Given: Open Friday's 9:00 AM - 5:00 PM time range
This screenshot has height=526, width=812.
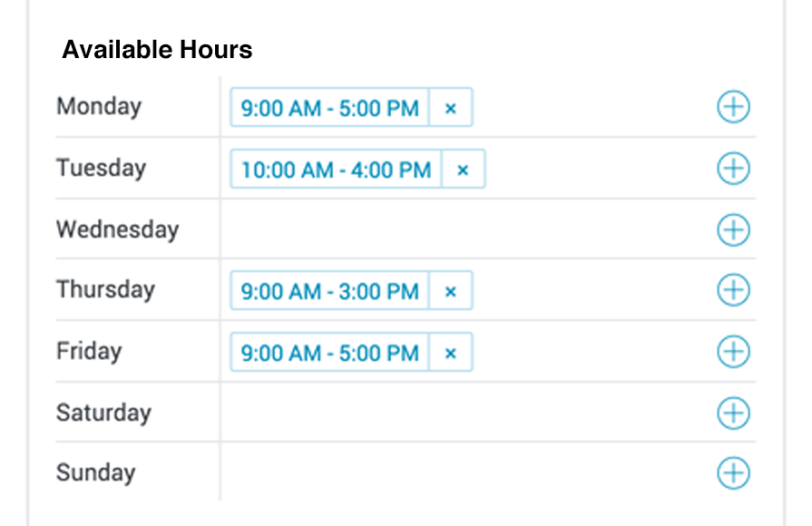Looking at the screenshot, I should [330, 352].
